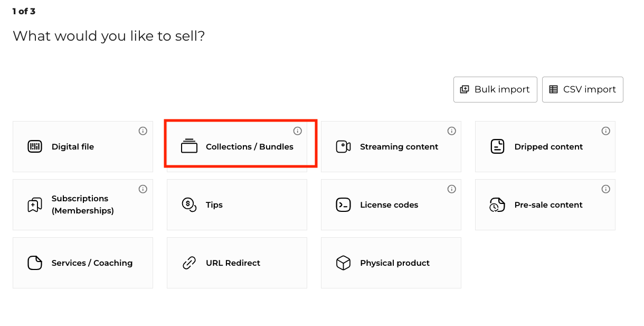Viewport: 644px width, 326px height.
Task: Click the Streaming content video camera icon
Action: point(343,147)
